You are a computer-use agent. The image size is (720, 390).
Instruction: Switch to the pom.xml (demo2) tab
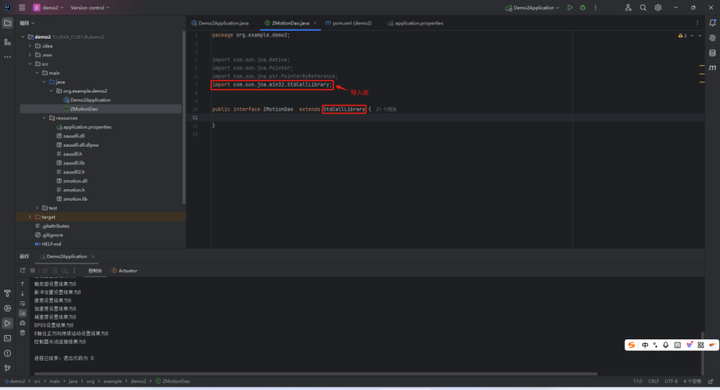tap(349, 23)
